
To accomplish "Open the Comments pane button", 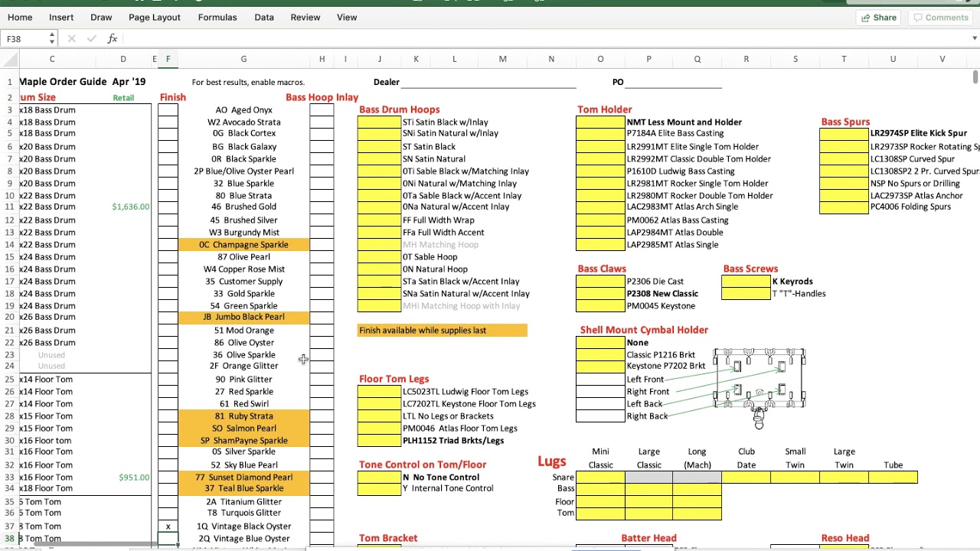I will [940, 18].
